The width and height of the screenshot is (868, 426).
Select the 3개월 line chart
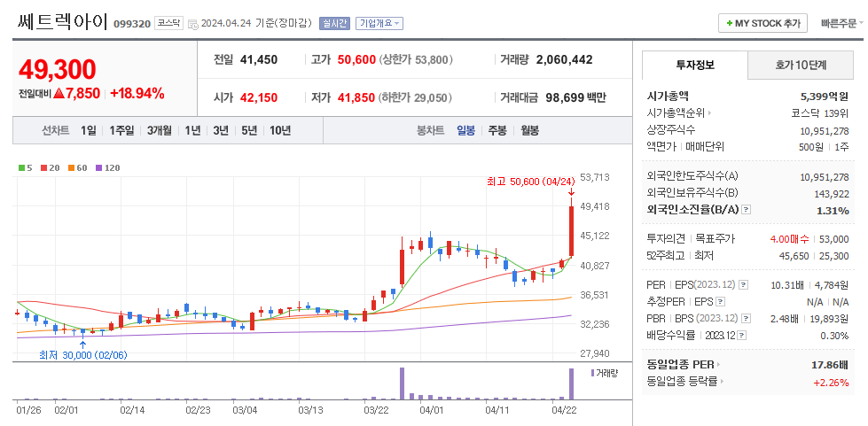160,131
